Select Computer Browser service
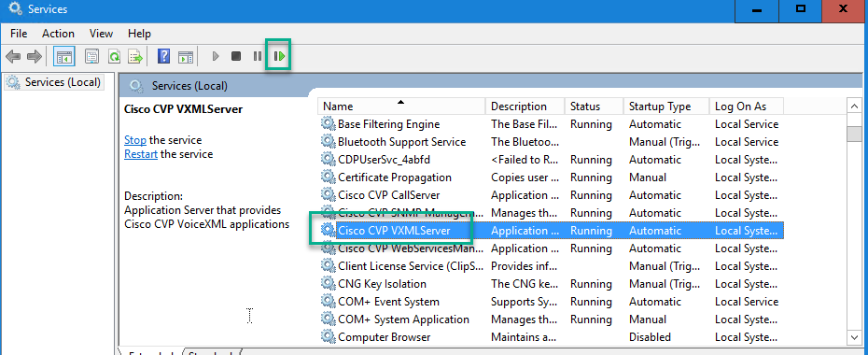The width and height of the screenshot is (868, 355). pyautogui.click(x=385, y=336)
